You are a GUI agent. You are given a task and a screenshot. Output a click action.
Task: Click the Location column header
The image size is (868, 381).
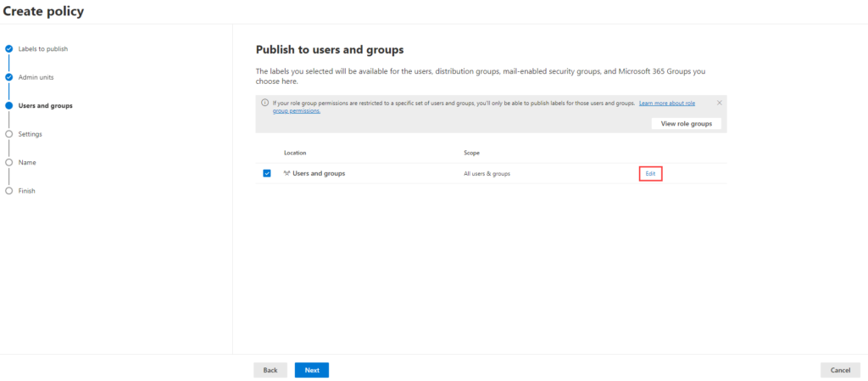click(295, 153)
